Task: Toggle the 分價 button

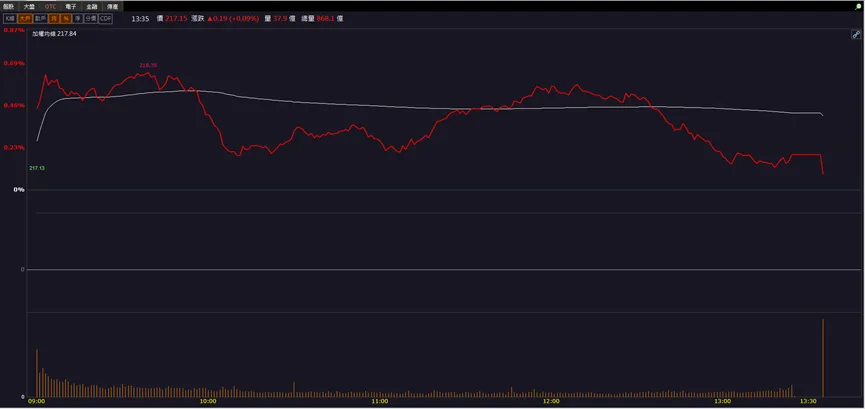Action: [91, 19]
